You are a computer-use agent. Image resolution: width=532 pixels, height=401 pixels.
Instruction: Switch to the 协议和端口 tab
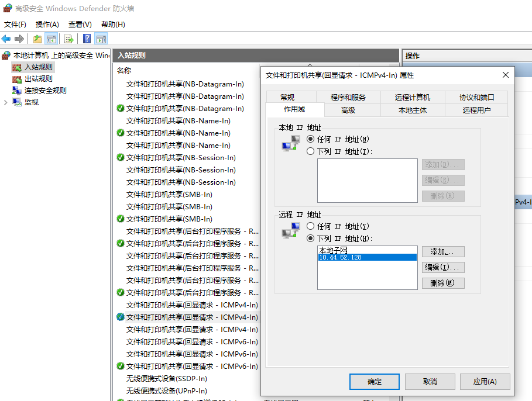point(476,97)
